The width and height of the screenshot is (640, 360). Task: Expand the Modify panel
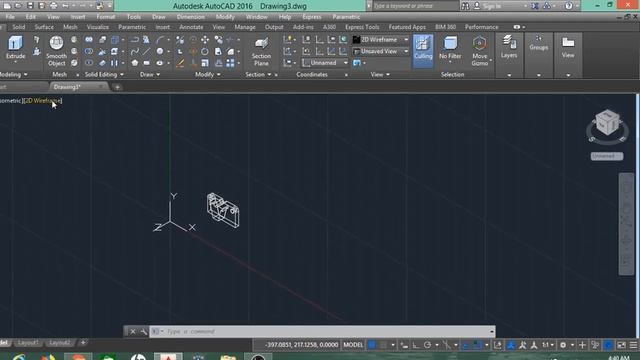pos(208,75)
